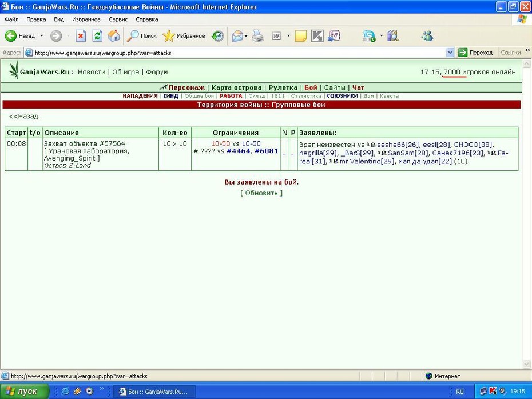
Task: Open the СИНД submenu link
Action: pyautogui.click(x=170, y=96)
